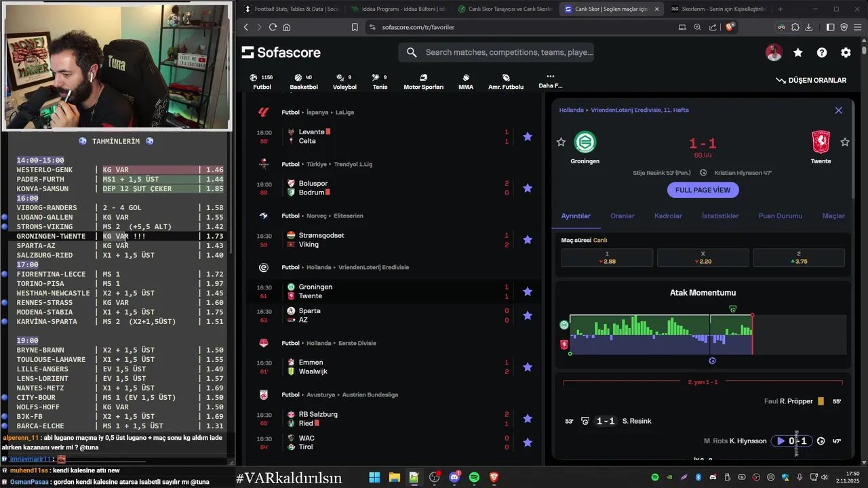Toggle favorite star for Strømsgodset-Viking match

pos(528,239)
